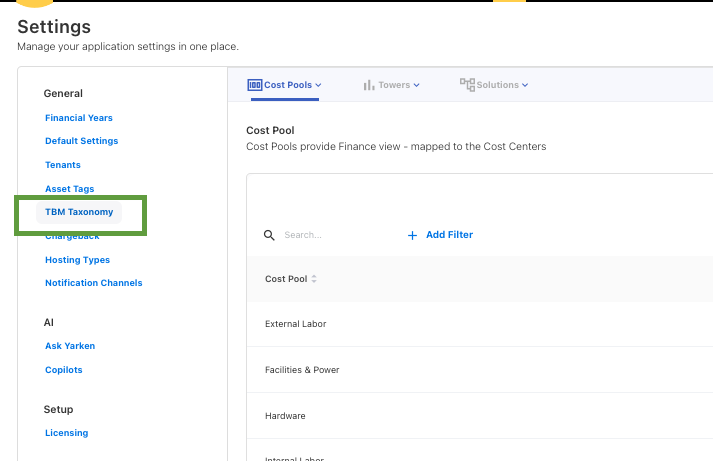Expand the Solutions dropdown chevron
713x461 pixels.
point(525,85)
